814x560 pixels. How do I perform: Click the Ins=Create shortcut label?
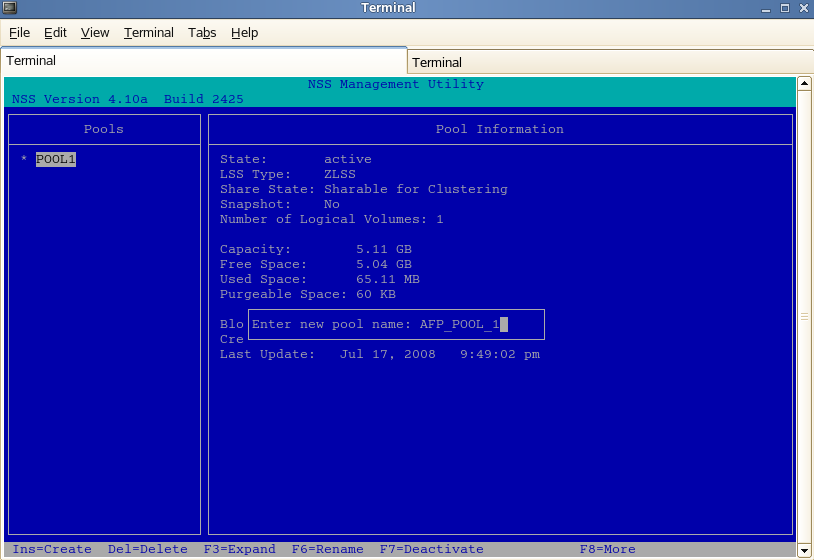pos(52,549)
